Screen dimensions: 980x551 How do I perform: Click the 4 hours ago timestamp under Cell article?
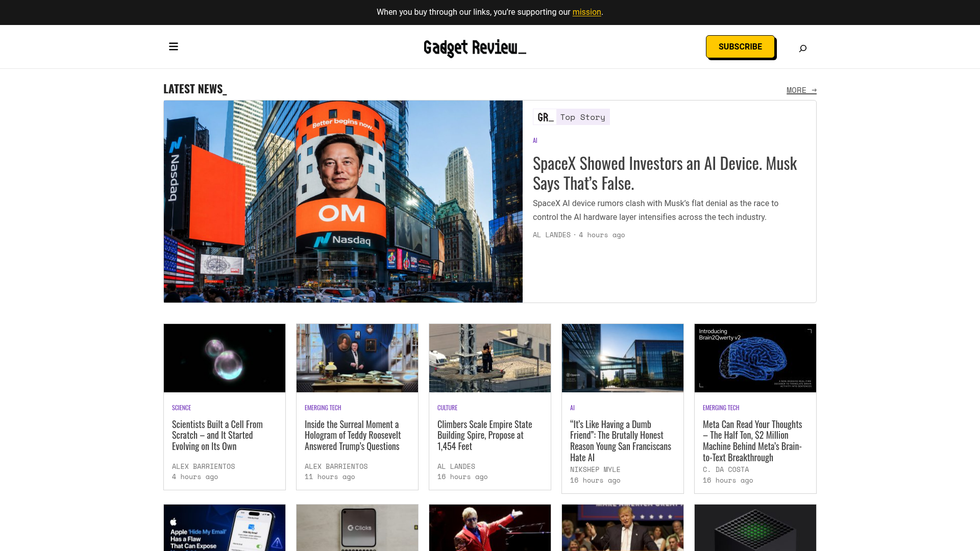point(195,477)
